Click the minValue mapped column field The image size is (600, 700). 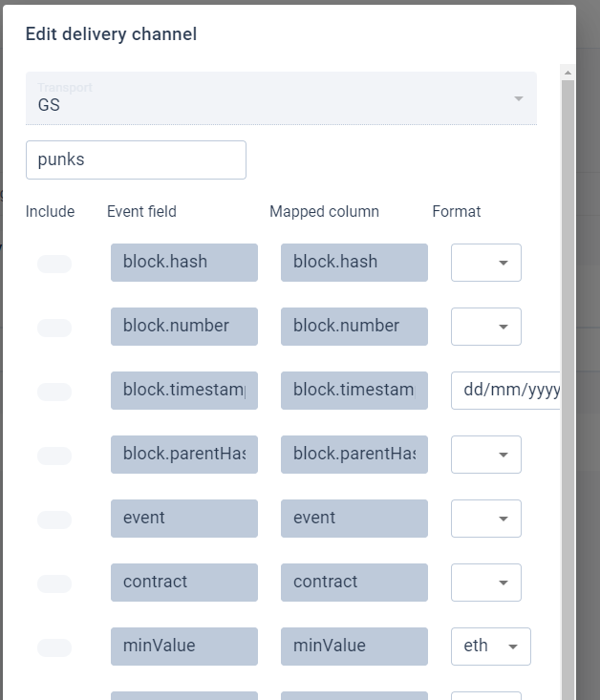[x=354, y=647]
